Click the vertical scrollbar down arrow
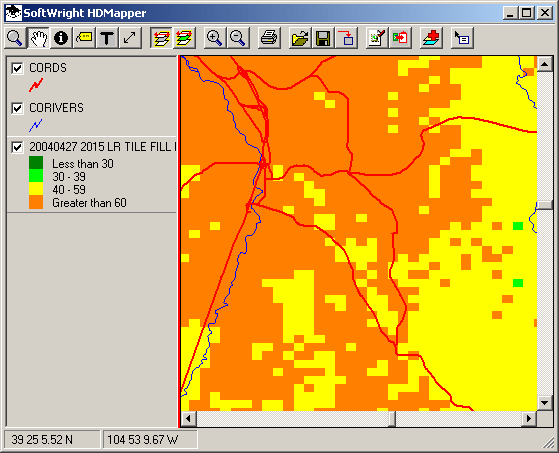The width and height of the screenshot is (559, 453). pos(544,403)
